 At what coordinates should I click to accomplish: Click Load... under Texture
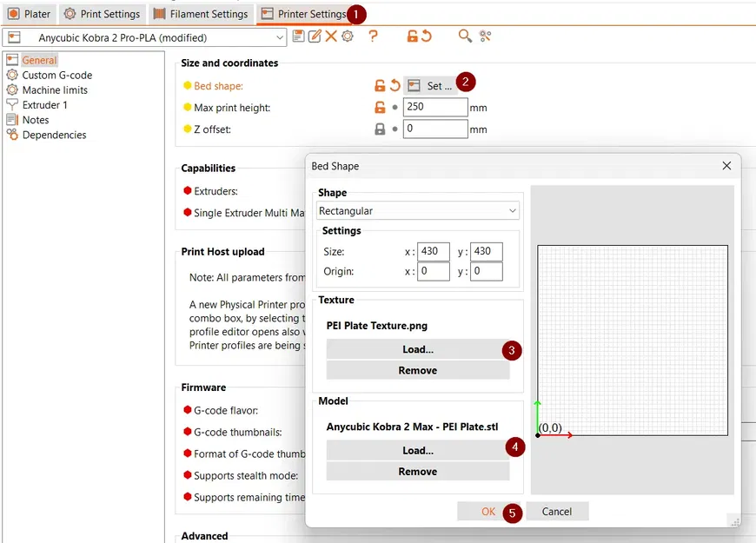[417, 349]
